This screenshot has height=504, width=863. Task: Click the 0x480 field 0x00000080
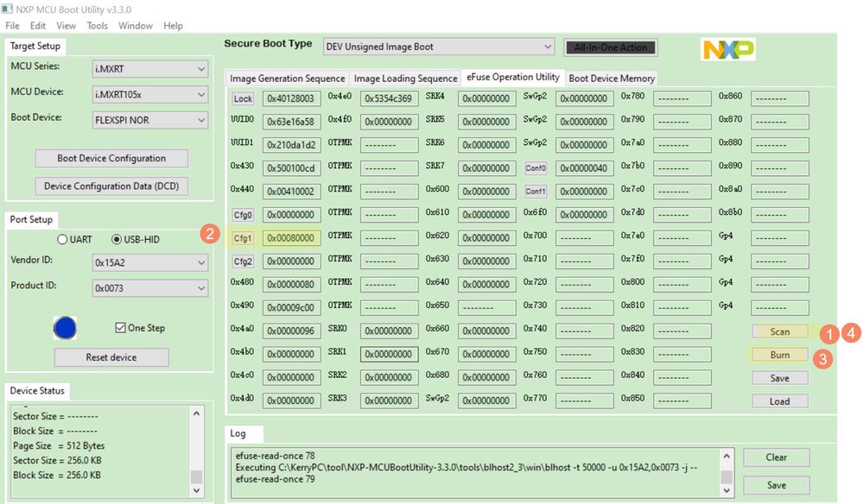click(x=291, y=284)
